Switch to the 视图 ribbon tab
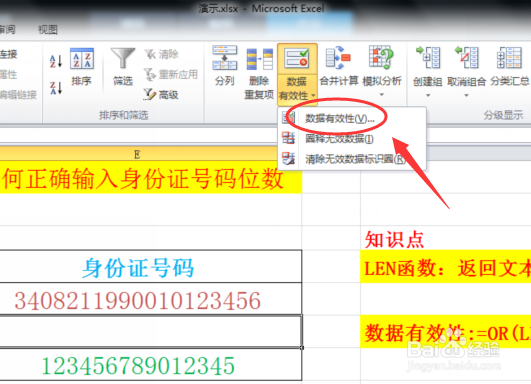Screen dimensions: 531x384 click(48, 30)
